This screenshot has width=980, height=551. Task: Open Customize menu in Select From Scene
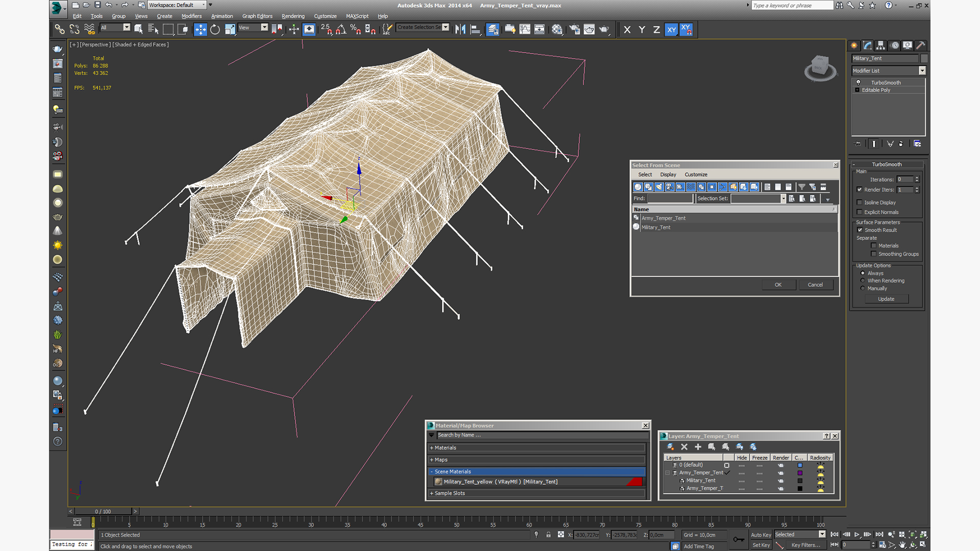696,174
